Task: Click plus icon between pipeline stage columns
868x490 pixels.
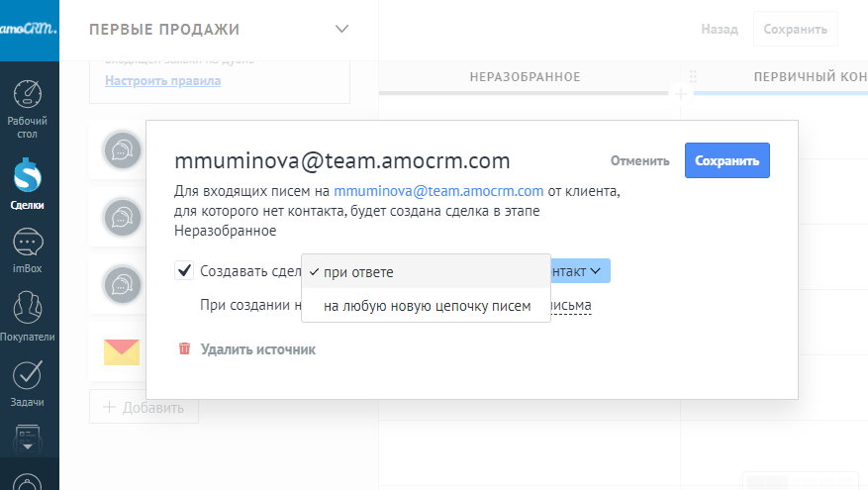Action: [x=680, y=94]
